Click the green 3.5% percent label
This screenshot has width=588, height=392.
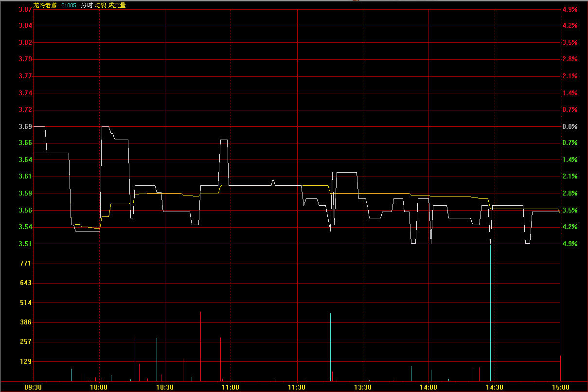pos(570,210)
